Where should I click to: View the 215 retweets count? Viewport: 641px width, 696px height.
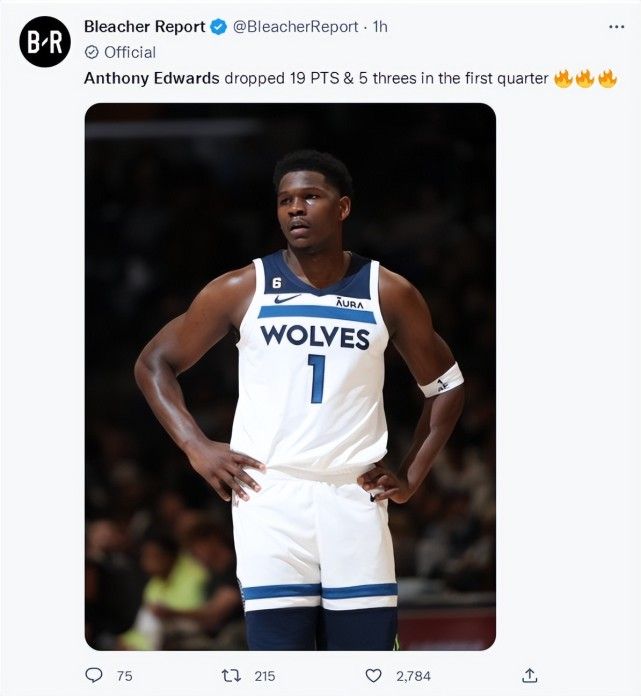265,676
